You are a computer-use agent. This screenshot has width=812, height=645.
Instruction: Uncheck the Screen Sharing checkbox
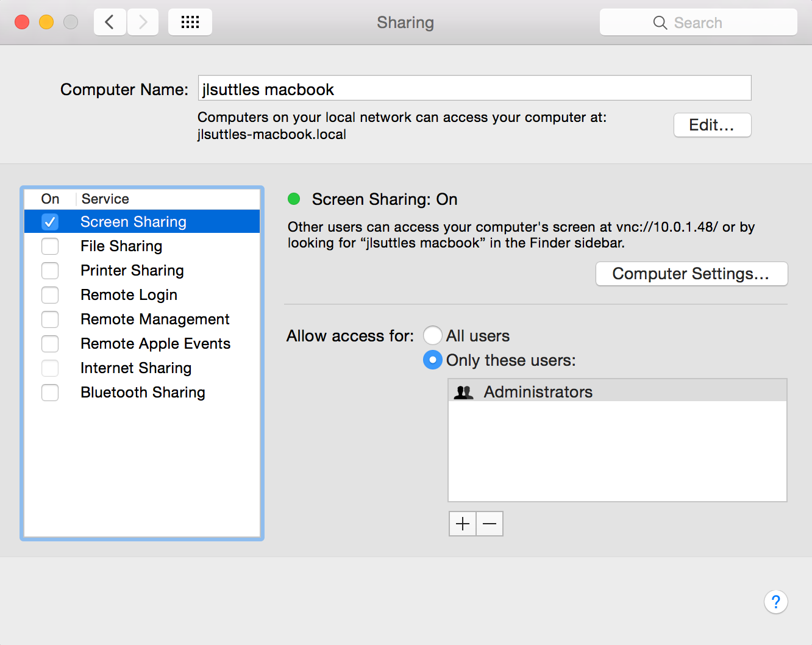click(x=50, y=222)
